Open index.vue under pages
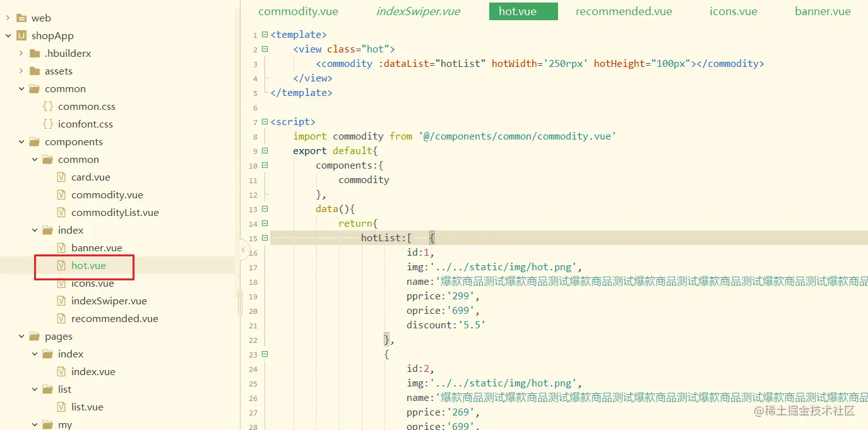The image size is (868, 430). coord(93,372)
